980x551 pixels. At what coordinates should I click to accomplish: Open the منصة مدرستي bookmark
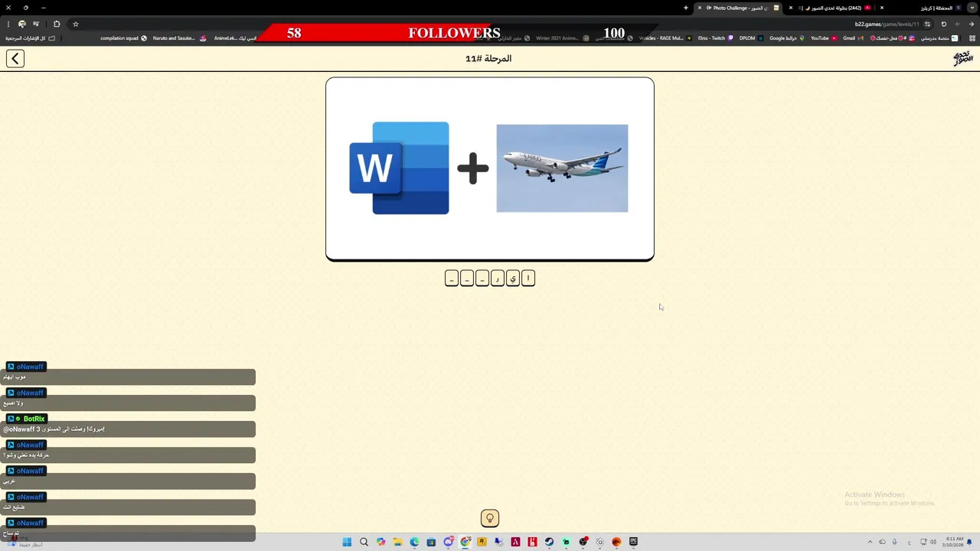click(939, 38)
